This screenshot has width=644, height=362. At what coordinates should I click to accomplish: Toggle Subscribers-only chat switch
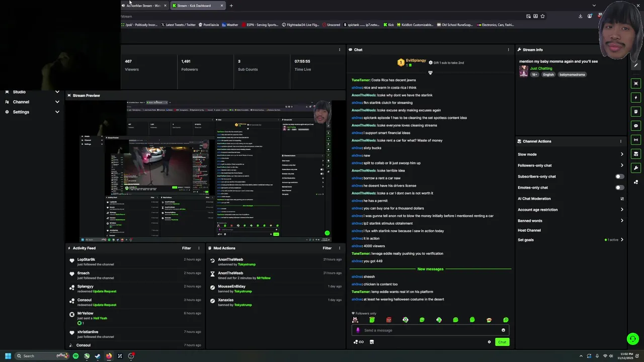click(620, 176)
